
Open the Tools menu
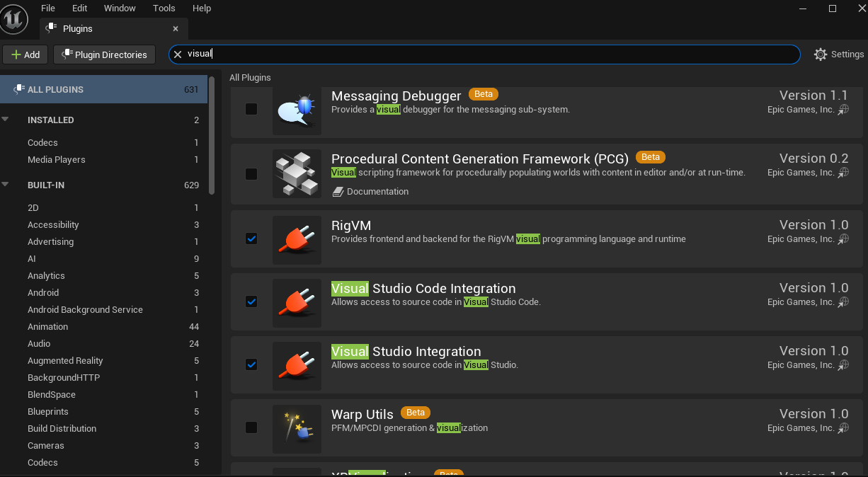pos(164,8)
